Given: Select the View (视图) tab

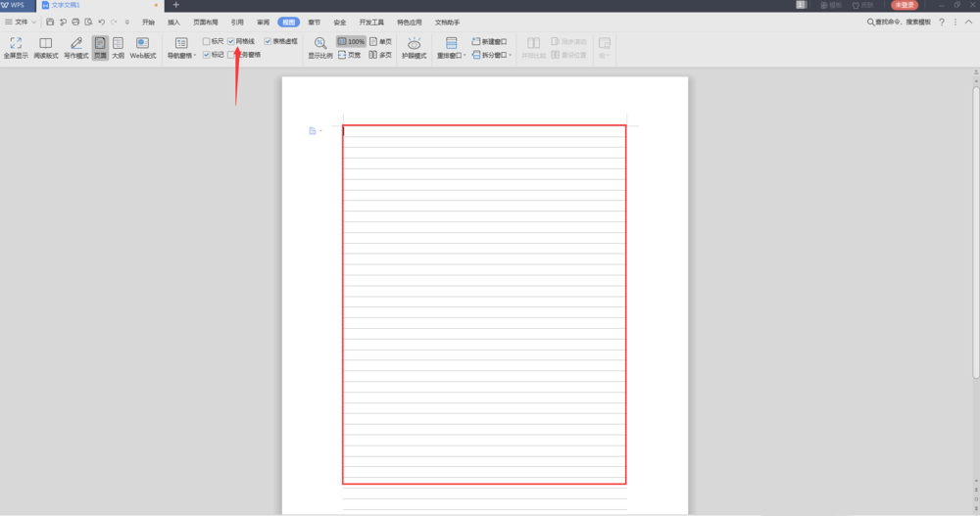Looking at the screenshot, I should tap(289, 22).
